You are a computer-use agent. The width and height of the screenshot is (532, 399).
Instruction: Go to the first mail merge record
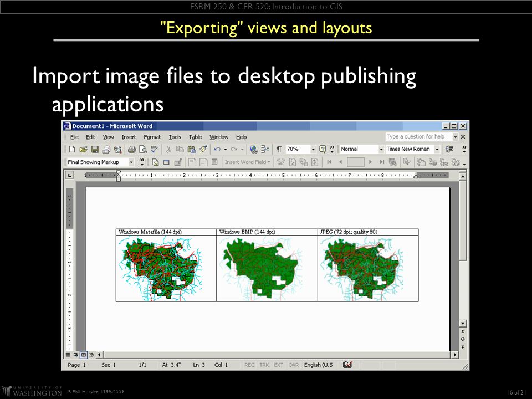pos(329,162)
